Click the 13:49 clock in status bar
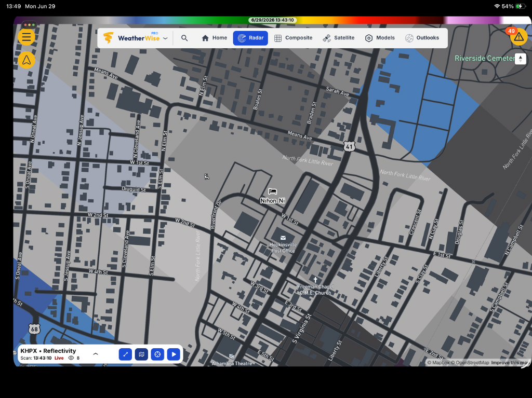Image resolution: width=532 pixels, height=398 pixels. (x=14, y=6)
